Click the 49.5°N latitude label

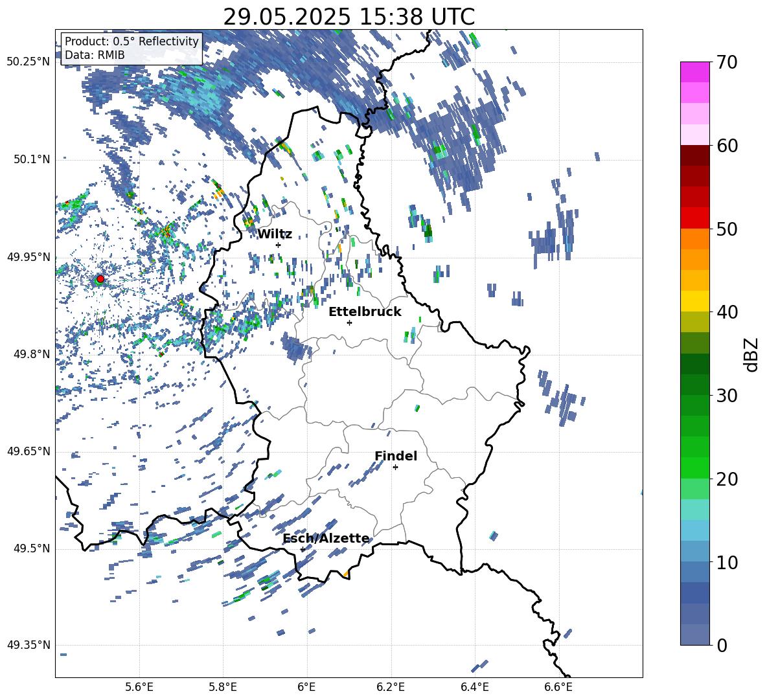tap(32, 548)
